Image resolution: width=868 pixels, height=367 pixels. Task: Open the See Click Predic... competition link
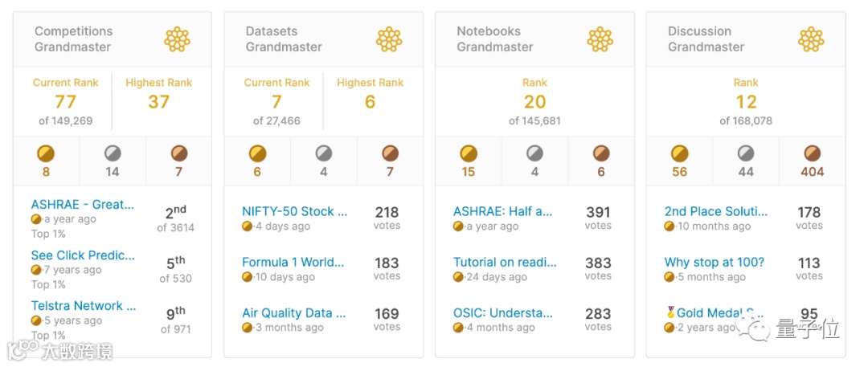tap(83, 255)
